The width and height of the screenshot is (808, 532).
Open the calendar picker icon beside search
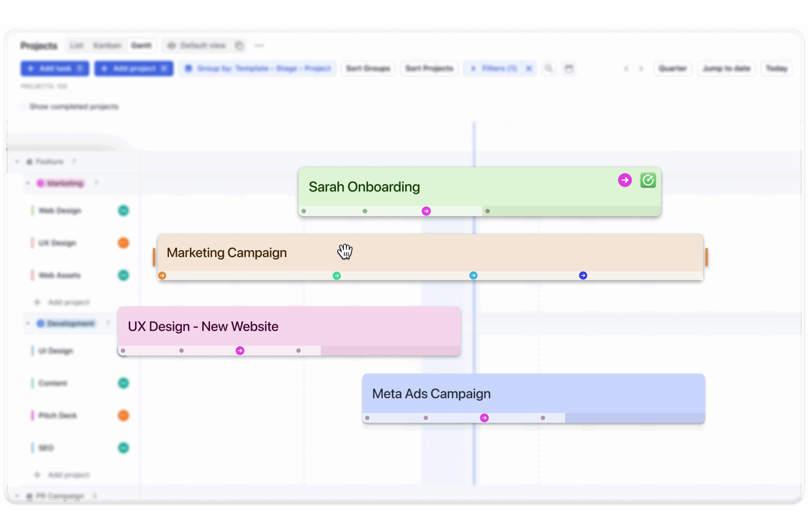[569, 68]
